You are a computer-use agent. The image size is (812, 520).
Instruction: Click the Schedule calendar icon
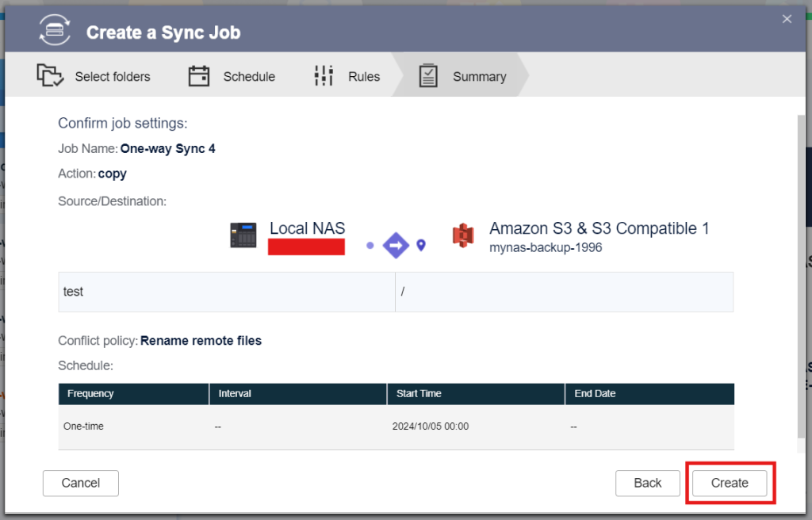point(199,75)
